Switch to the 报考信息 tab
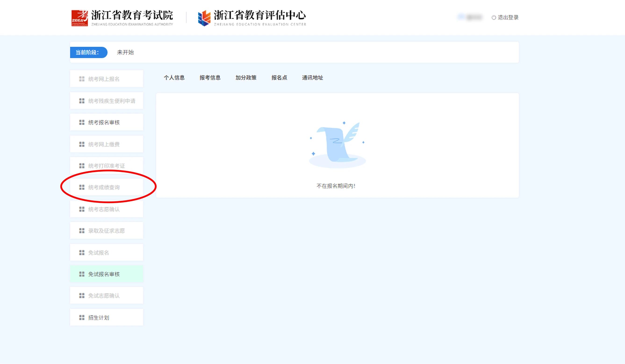This screenshot has height=364, width=625. [x=210, y=78]
